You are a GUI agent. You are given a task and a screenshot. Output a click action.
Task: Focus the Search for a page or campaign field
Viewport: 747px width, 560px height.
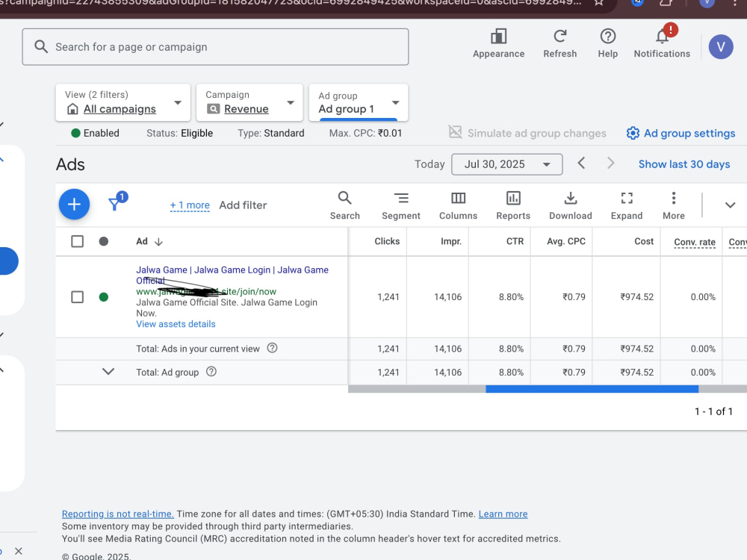(215, 46)
